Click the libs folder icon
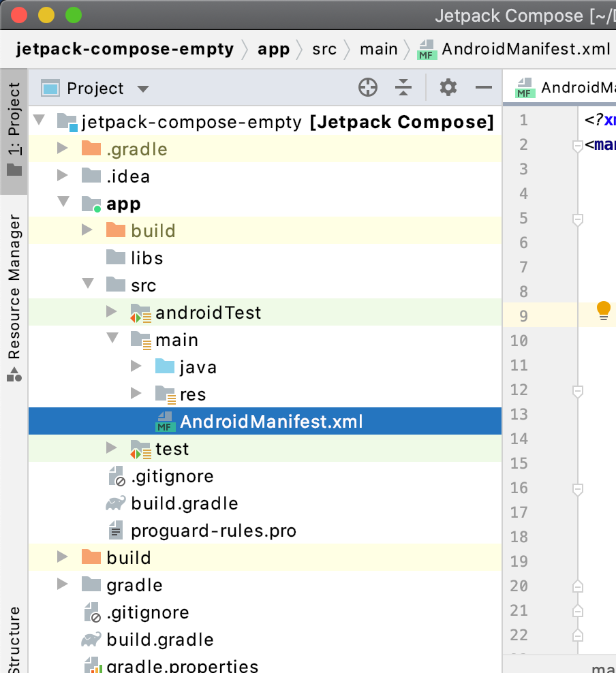Viewport: 616px width, 673px height. 115,257
